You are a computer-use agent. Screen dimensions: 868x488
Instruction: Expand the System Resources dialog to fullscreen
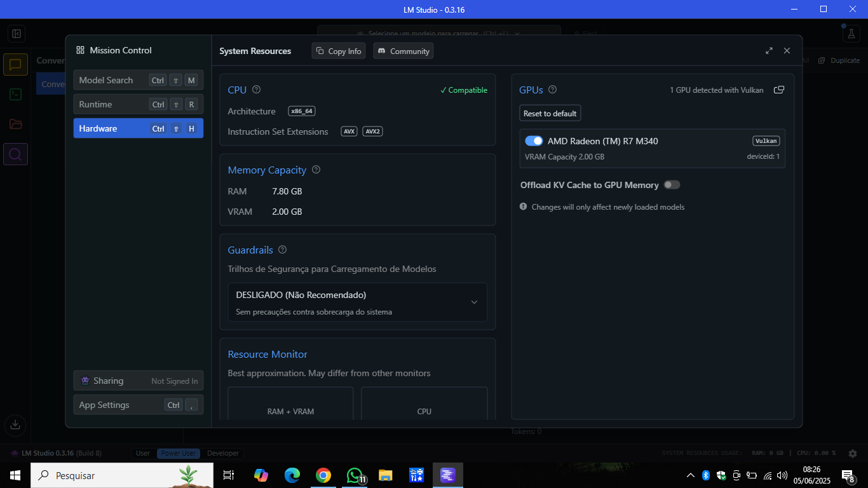click(x=769, y=51)
